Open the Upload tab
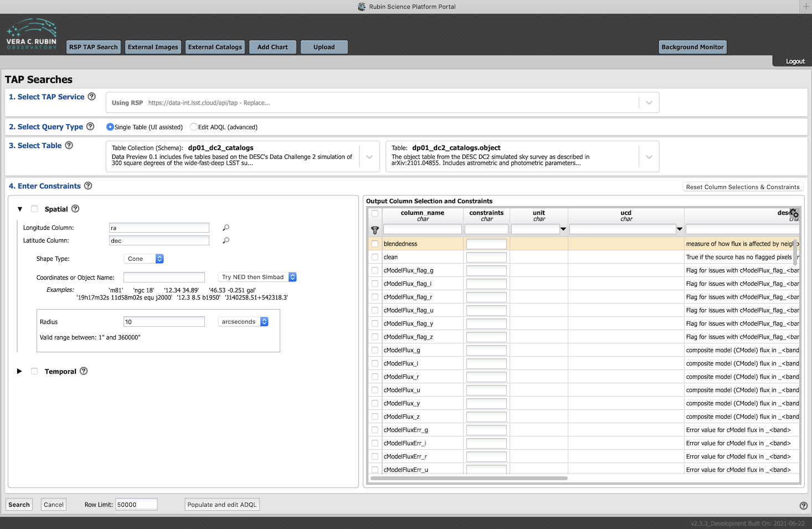 click(324, 47)
